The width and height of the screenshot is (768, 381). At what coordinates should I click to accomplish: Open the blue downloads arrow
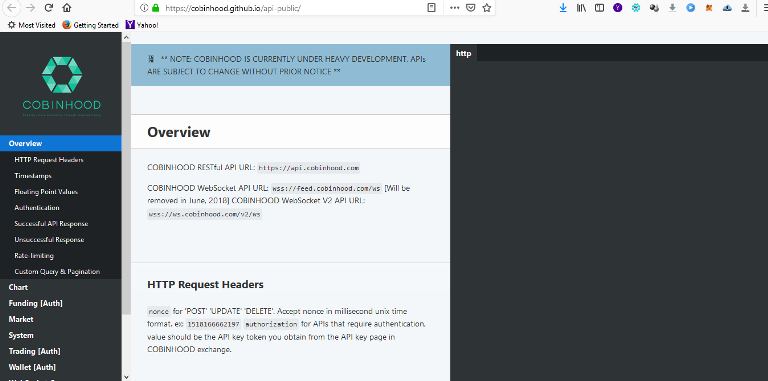[x=563, y=8]
